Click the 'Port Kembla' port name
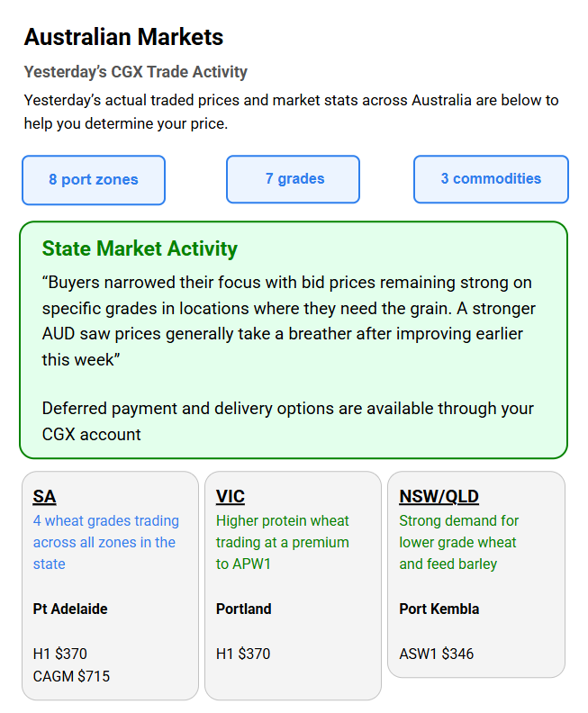 click(x=439, y=609)
